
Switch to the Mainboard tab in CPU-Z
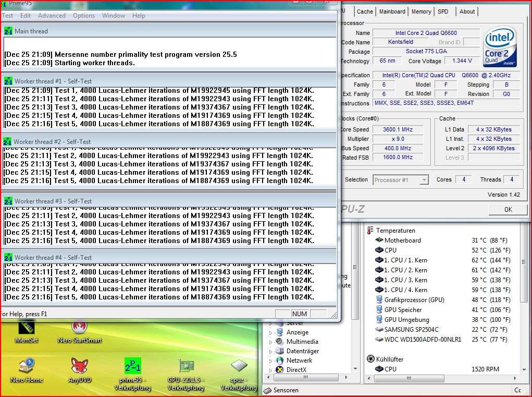click(x=392, y=11)
